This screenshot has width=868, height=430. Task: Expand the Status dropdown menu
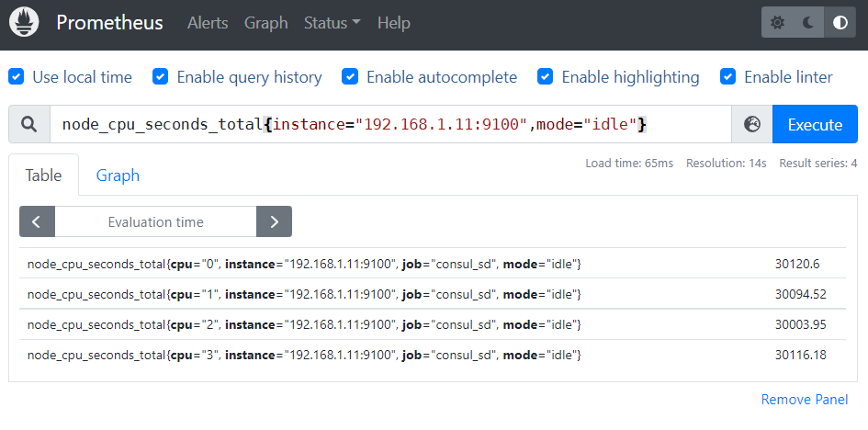(x=333, y=23)
